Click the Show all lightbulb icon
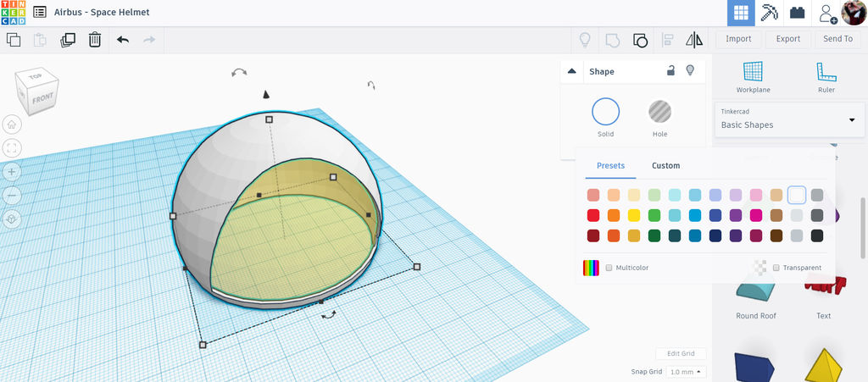Image resolution: width=868 pixels, height=382 pixels. (585, 40)
